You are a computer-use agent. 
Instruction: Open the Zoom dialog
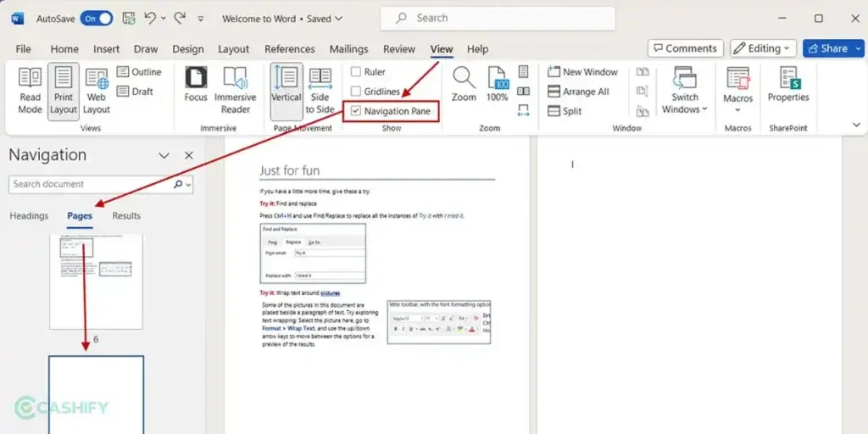coord(464,86)
